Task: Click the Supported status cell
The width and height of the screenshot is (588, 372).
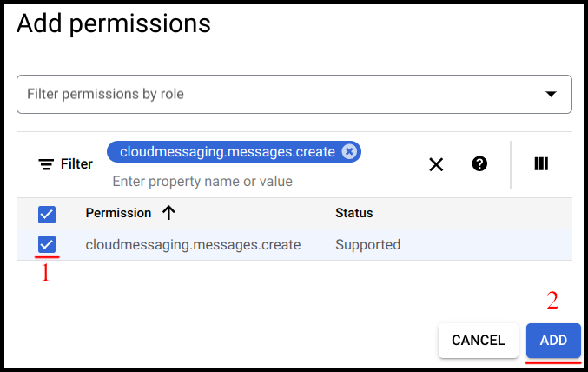Action: [x=367, y=245]
